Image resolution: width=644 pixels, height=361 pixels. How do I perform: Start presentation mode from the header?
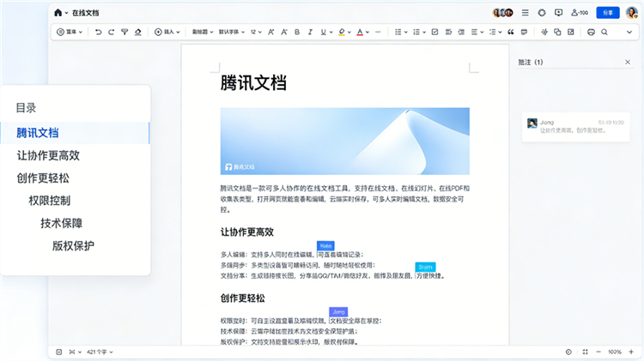pos(558,13)
